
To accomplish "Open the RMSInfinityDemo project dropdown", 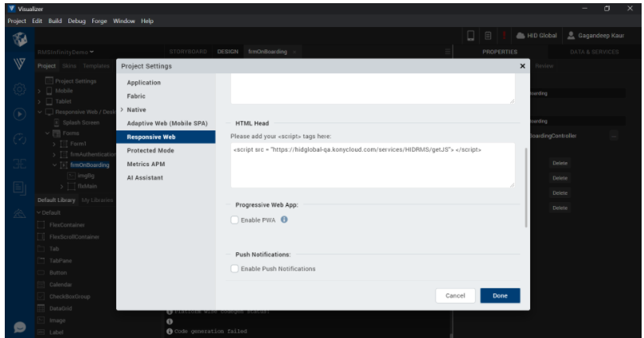I will pos(66,52).
